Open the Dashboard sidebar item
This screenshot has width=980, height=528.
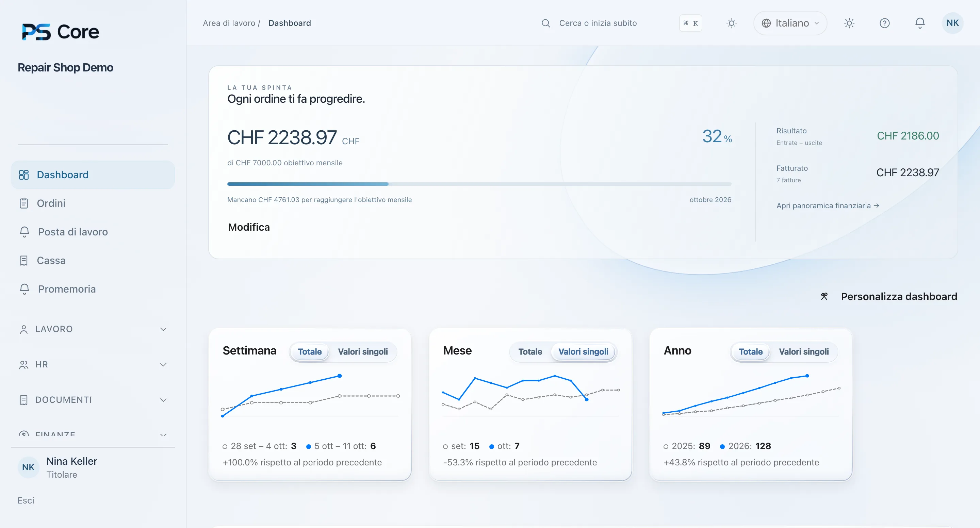click(x=93, y=175)
